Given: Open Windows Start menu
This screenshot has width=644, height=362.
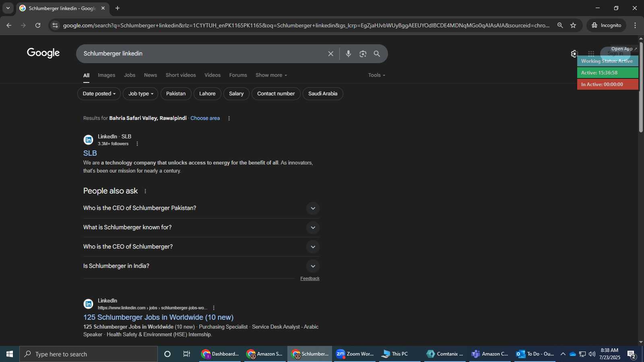Looking at the screenshot, I should [10, 354].
